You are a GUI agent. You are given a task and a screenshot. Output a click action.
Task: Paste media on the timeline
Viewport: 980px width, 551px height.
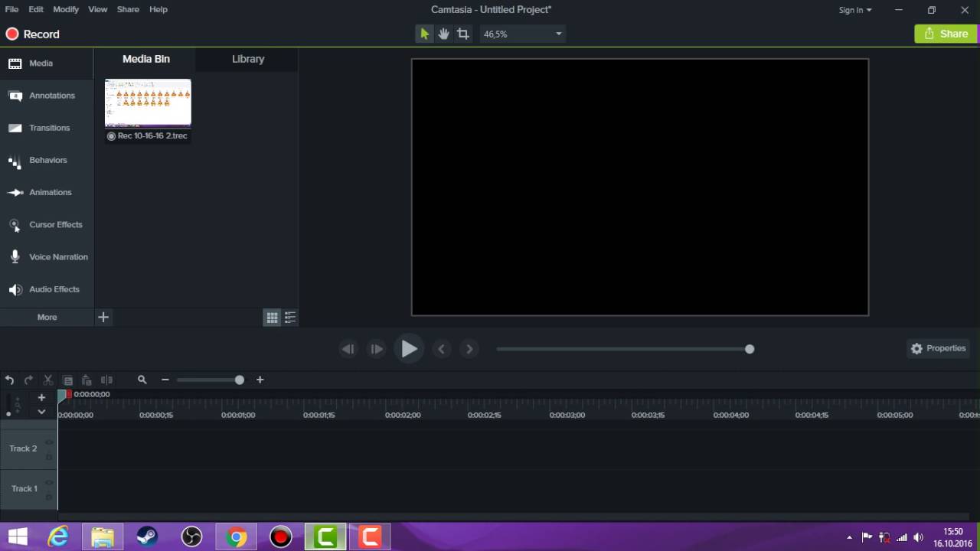[87, 380]
